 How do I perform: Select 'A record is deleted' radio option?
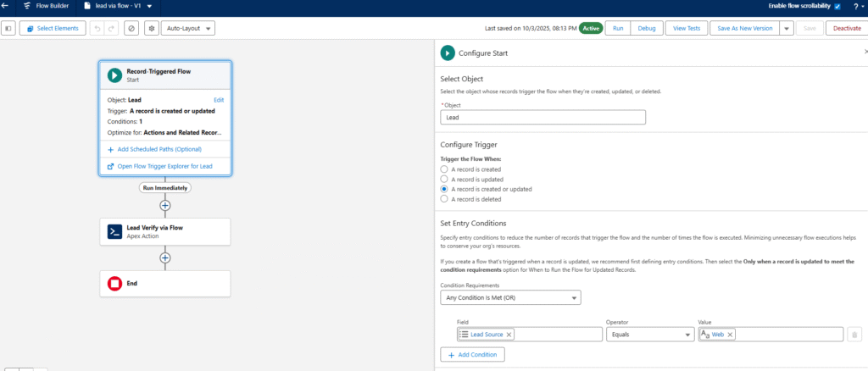pyautogui.click(x=444, y=199)
